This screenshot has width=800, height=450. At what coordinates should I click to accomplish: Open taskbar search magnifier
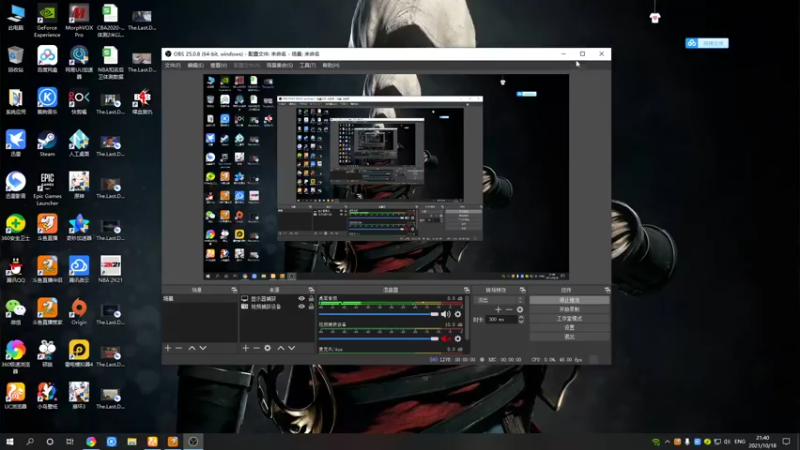[30, 442]
